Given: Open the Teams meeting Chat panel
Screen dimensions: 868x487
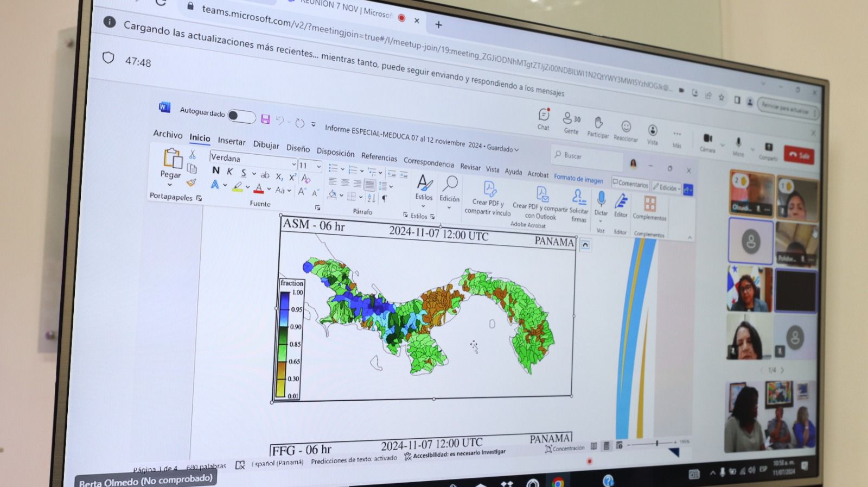Looking at the screenshot, I should [544, 119].
